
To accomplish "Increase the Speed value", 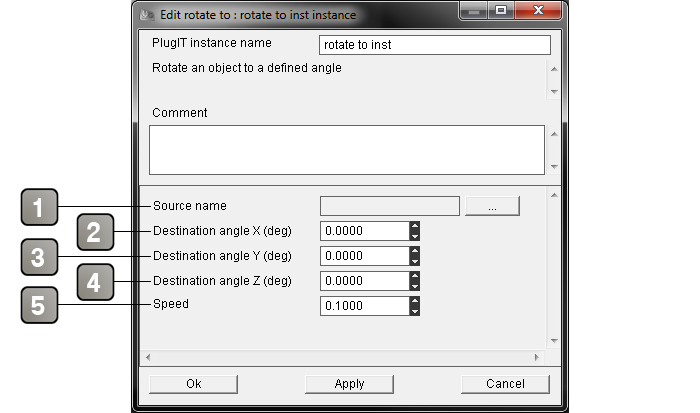I will (415, 301).
